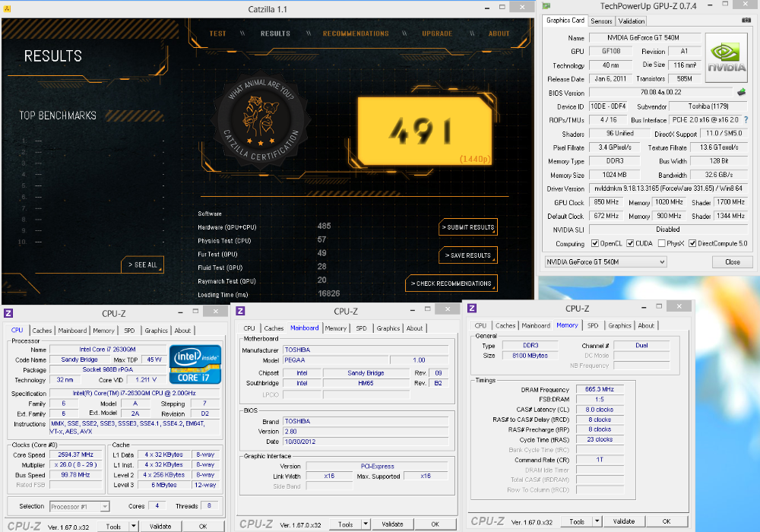The width and height of the screenshot is (760, 532).
Task: Click the Level 3 cache 6 MBytes field
Action: click(x=164, y=485)
